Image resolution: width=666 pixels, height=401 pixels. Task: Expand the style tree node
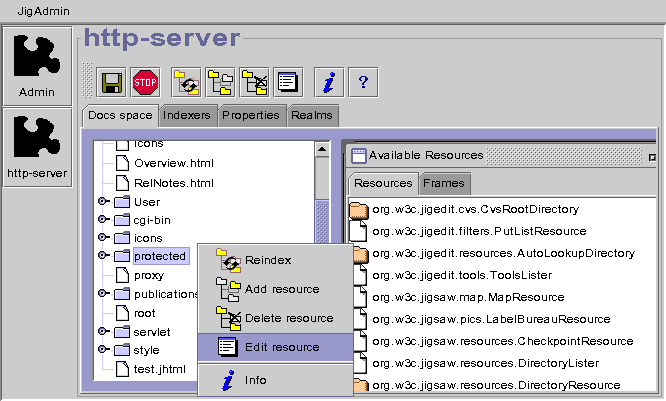click(x=103, y=349)
